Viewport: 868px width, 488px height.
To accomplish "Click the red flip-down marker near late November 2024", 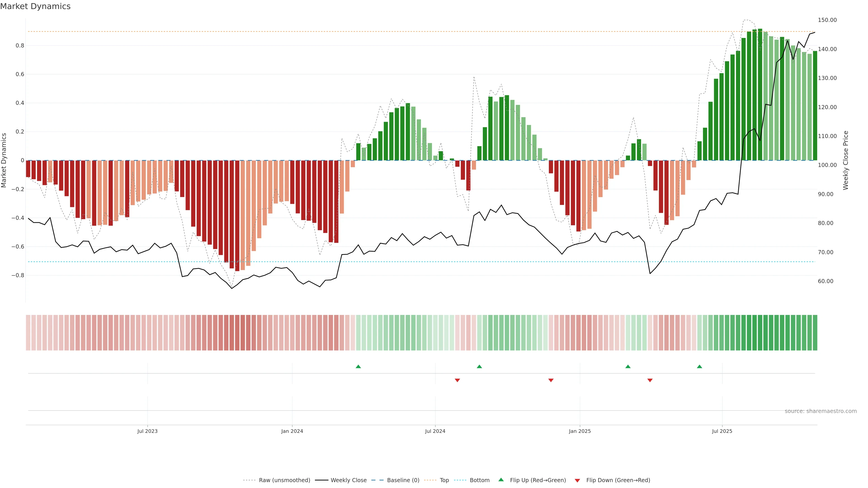I will click(551, 380).
